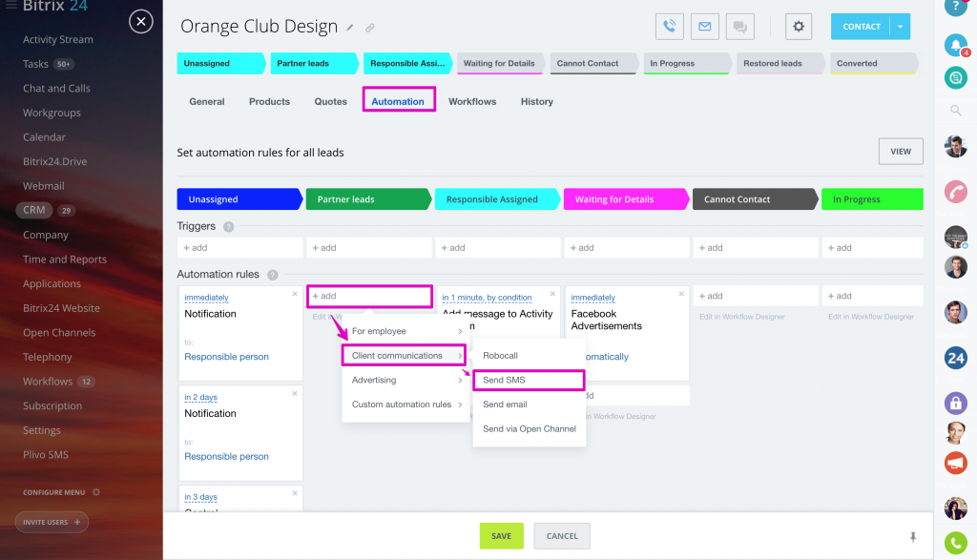This screenshot has width=977, height=560.
Task: Go to Activity Stream in the left sidebar
Action: (58, 39)
